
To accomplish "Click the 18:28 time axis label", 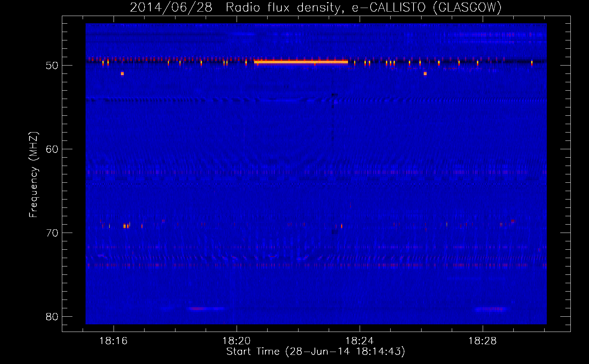I will [x=483, y=341].
